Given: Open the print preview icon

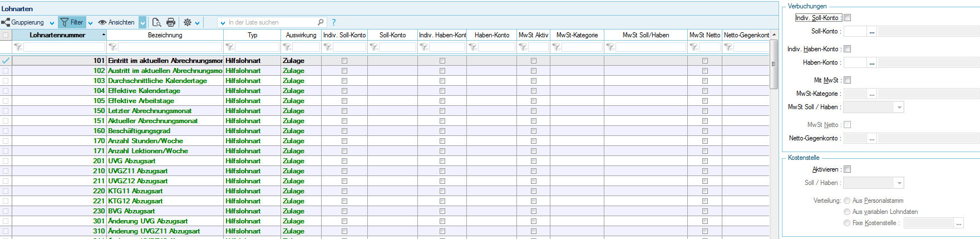Looking at the screenshot, I should pyautogui.click(x=156, y=22).
